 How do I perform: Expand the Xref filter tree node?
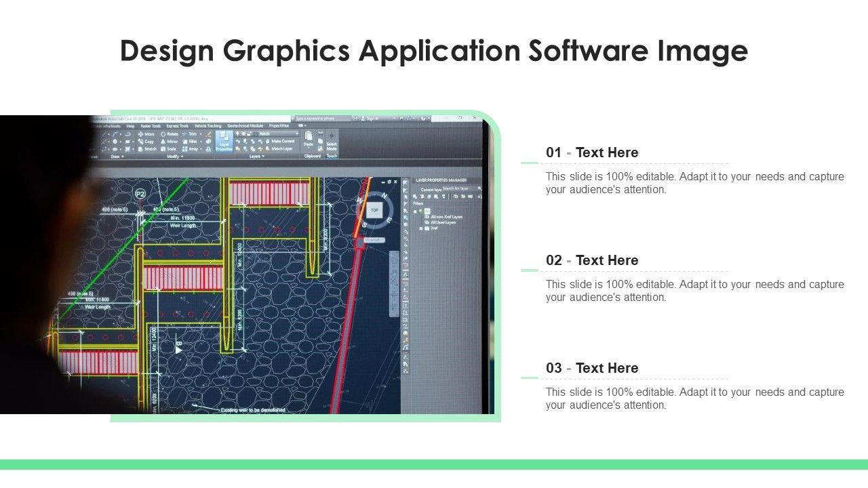click(x=421, y=228)
